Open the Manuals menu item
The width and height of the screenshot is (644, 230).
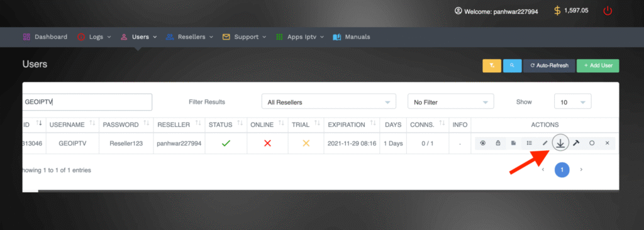[x=352, y=37]
